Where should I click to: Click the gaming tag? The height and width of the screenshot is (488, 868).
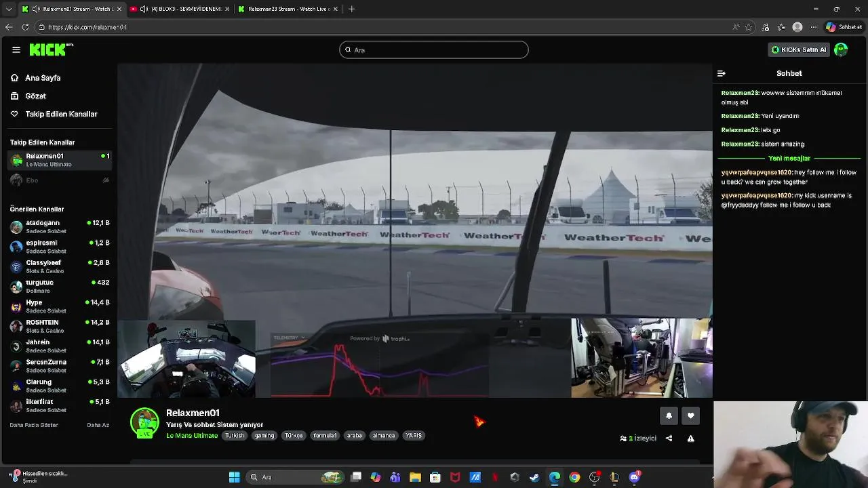[264, 436]
